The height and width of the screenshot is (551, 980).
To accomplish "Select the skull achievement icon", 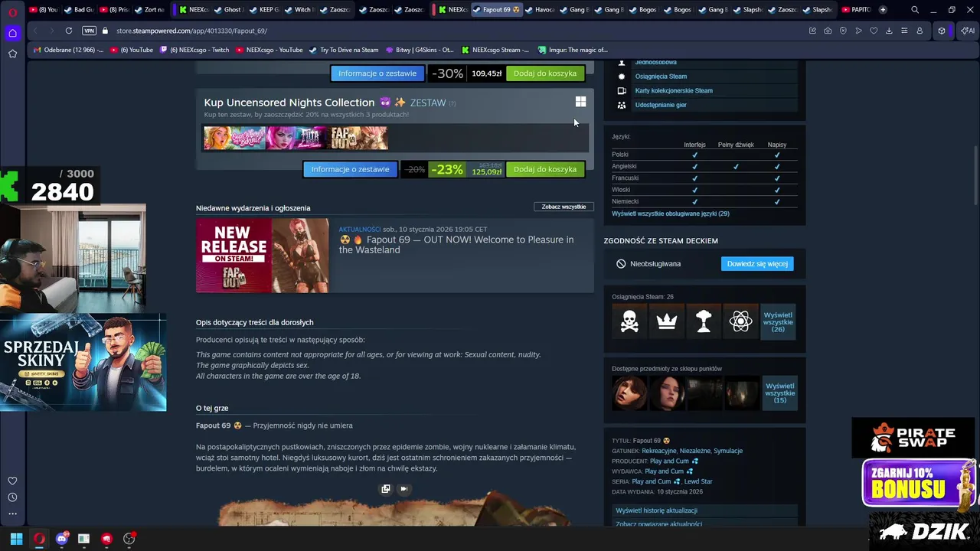I will [629, 322].
